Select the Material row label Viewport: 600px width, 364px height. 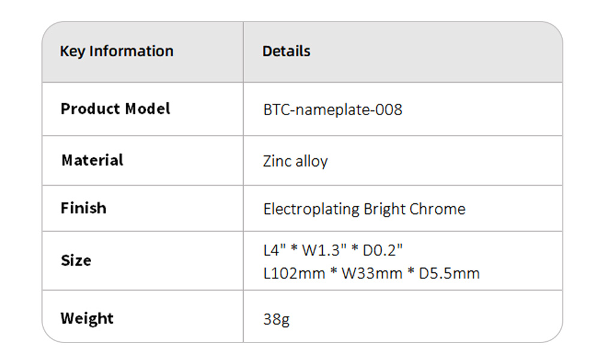tap(92, 161)
